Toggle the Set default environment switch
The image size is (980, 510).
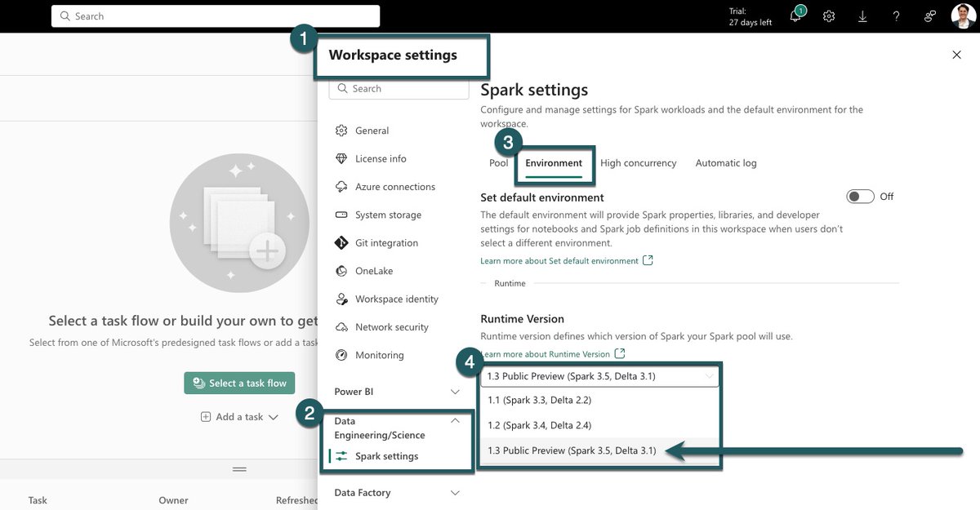click(860, 197)
